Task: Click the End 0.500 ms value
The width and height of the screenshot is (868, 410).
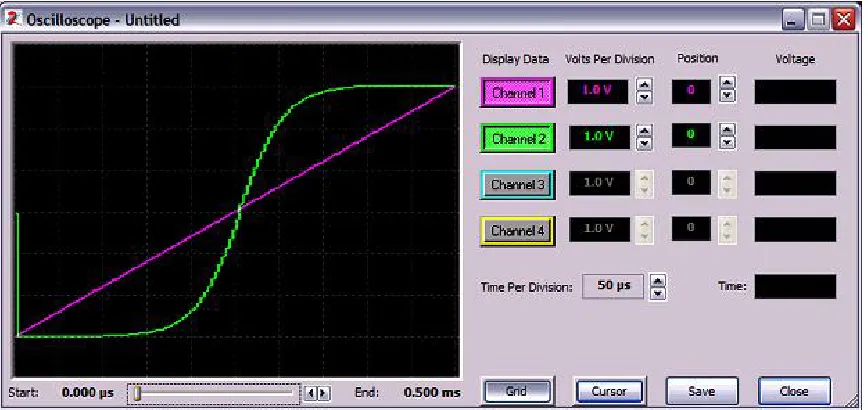Action: click(x=432, y=393)
